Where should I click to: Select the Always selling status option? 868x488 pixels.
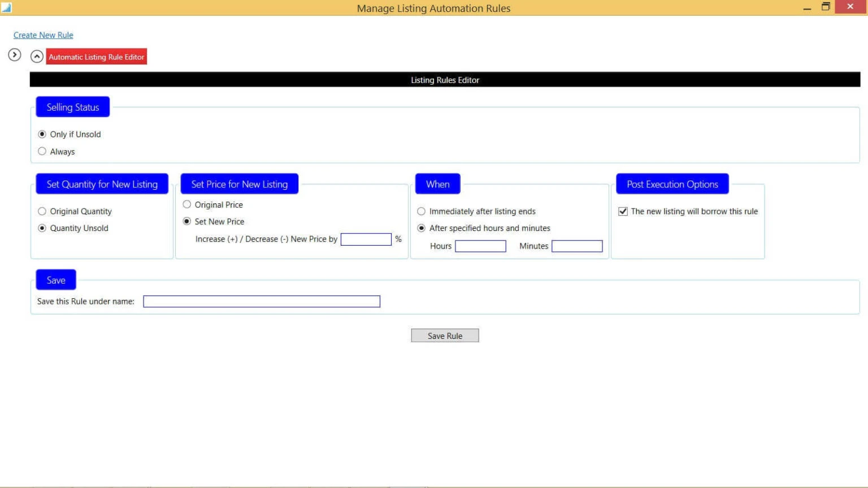(42, 151)
